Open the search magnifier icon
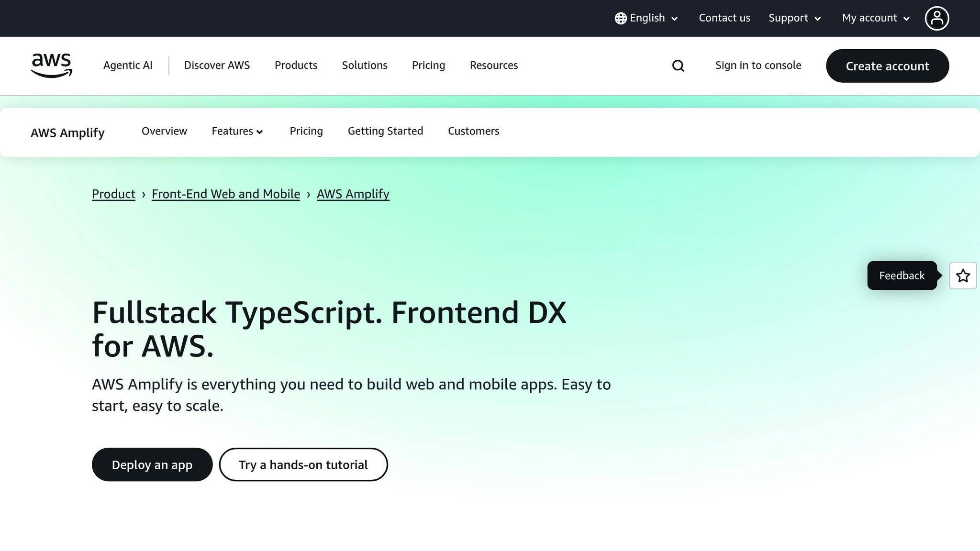 tap(678, 66)
